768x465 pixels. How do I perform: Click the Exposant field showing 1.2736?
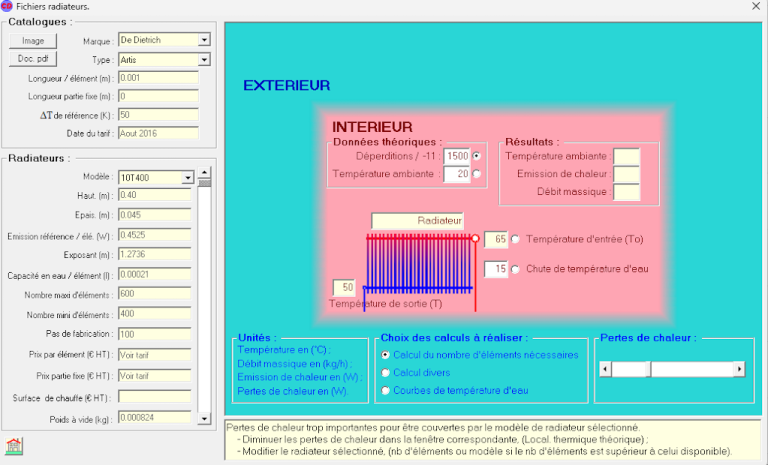click(155, 254)
